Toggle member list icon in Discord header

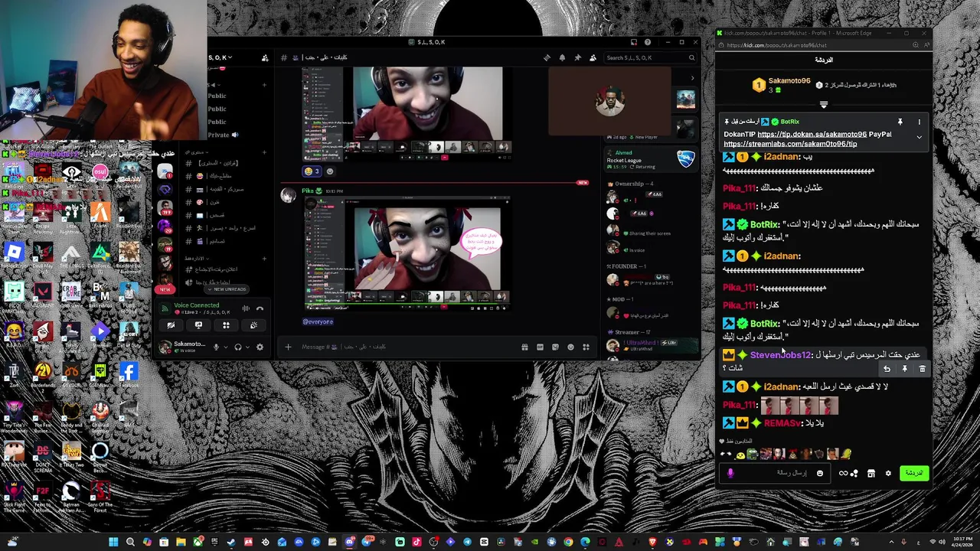pos(593,57)
